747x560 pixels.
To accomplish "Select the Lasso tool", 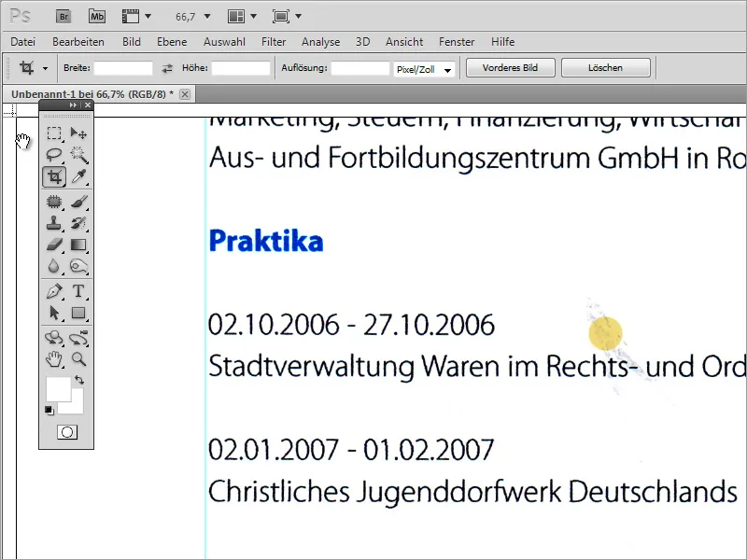I will click(54, 155).
